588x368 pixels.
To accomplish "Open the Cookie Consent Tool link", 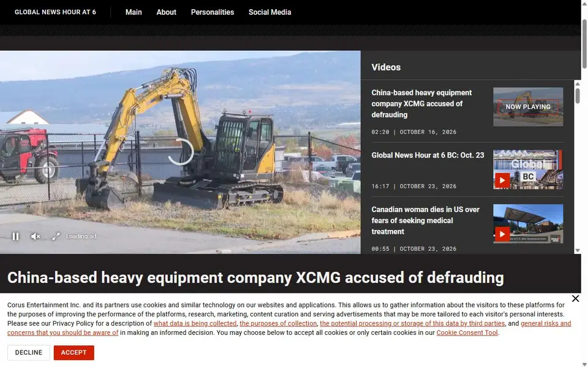I will (x=467, y=332).
